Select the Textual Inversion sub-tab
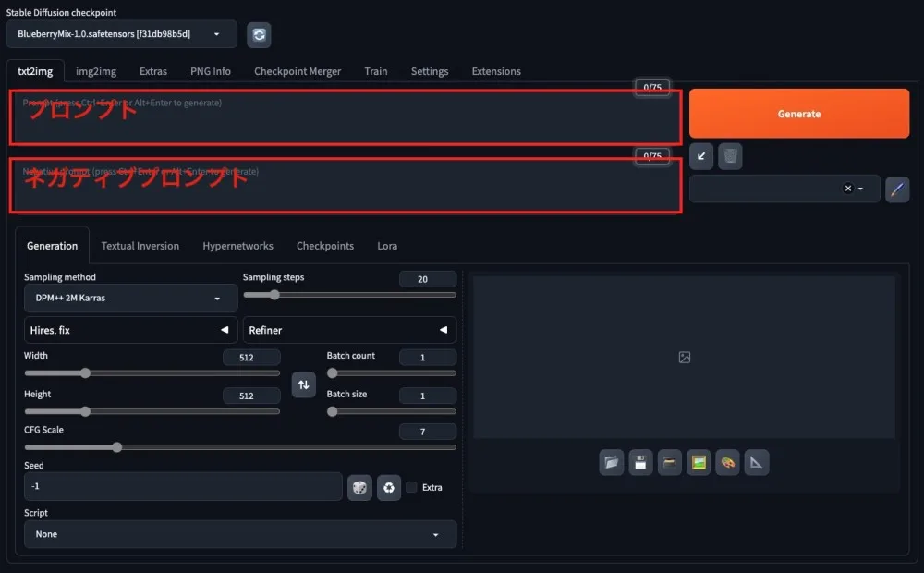Image resolution: width=924 pixels, height=573 pixels. pyautogui.click(x=140, y=246)
